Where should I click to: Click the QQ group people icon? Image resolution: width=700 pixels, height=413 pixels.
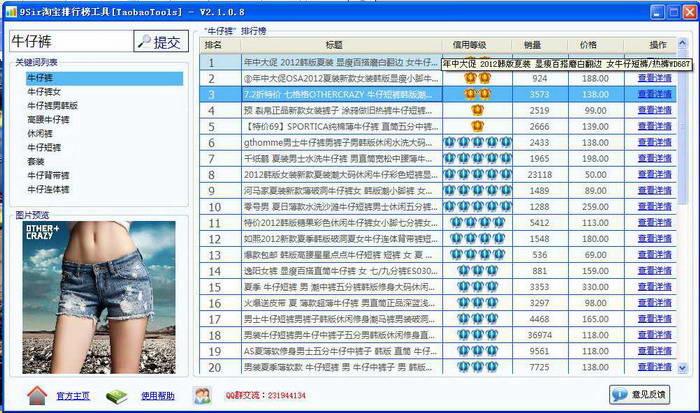coord(202,395)
